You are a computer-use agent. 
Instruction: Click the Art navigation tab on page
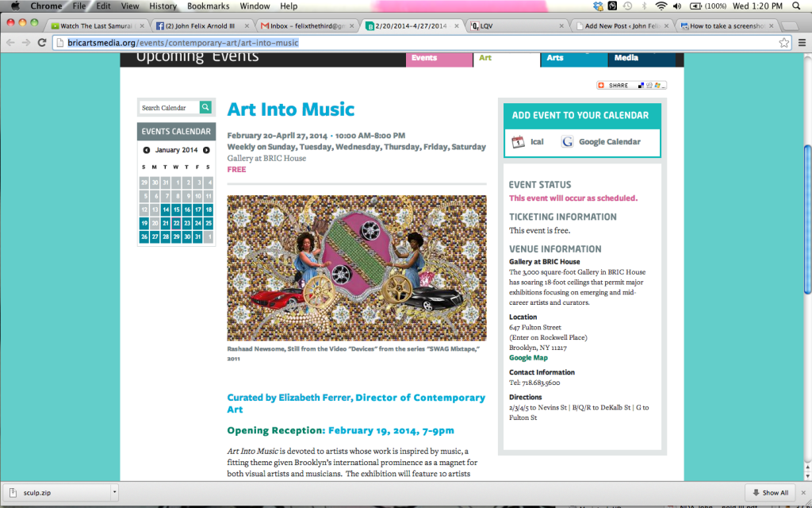tap(507, 59)
